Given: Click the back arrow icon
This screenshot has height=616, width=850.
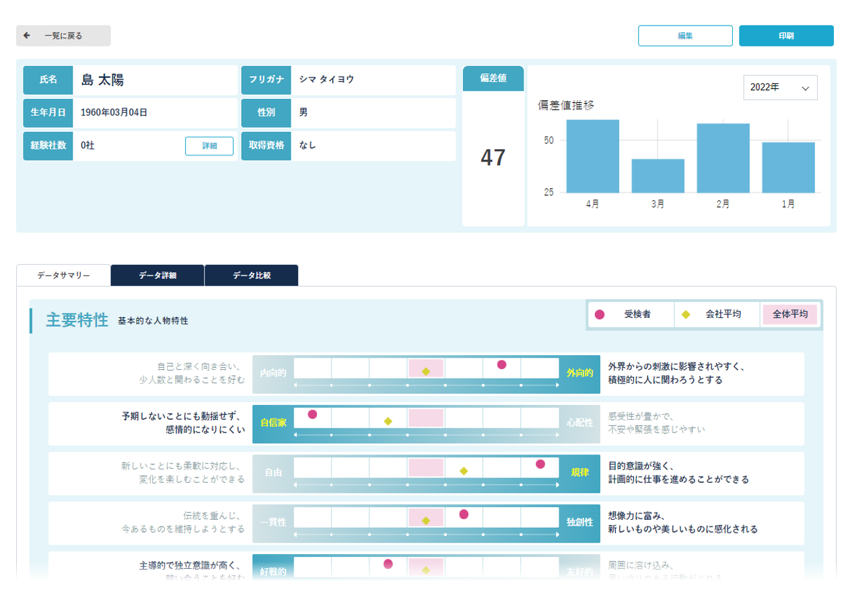Looking at the screenshot, I should (27, 36).
